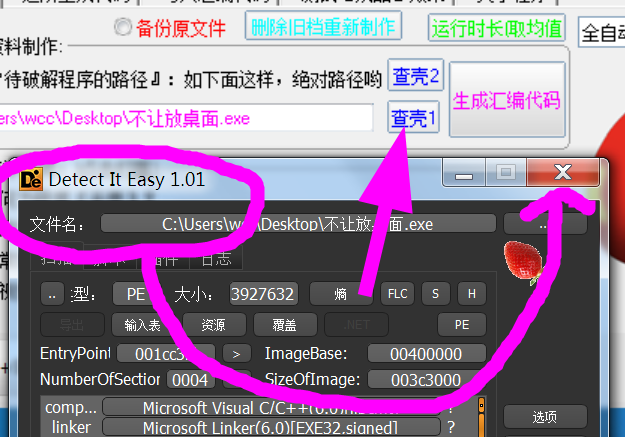This screenshot has height=437, width=625.
Task: Click the 删除旧档重新制作 button
Action: pos(323,26)
